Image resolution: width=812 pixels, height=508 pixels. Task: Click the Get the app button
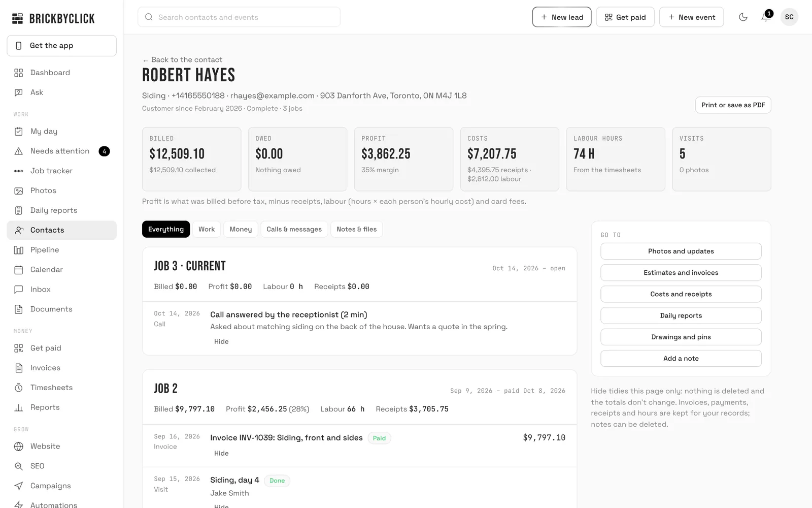[61, 46]
